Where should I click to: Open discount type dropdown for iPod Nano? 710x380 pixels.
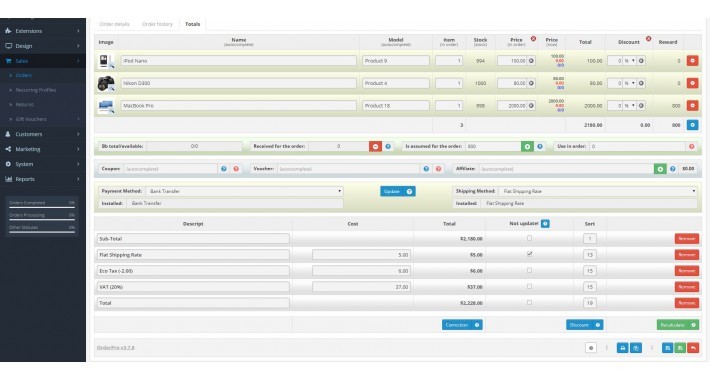(630, 61)
